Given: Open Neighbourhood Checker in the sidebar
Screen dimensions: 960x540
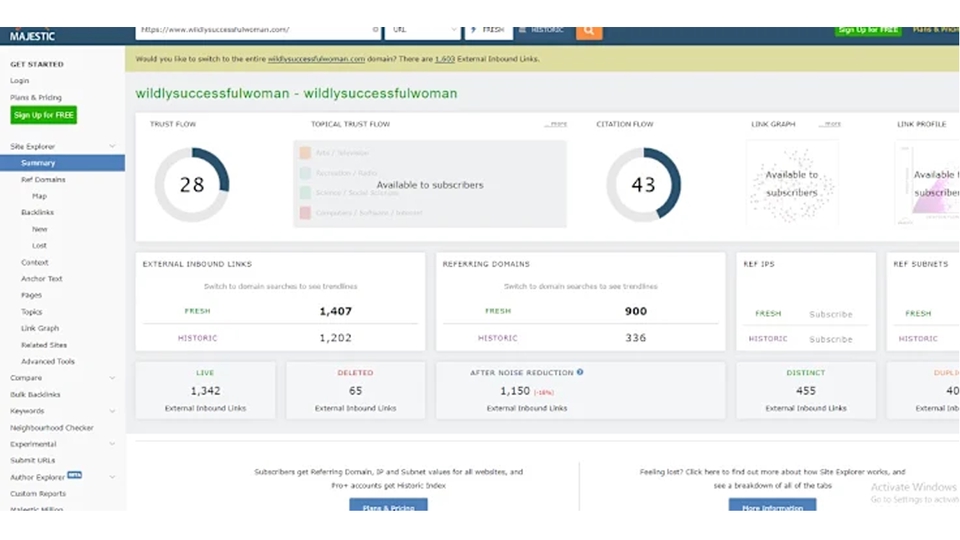Looking at the screenshot, I should click(x=51, y=428).
